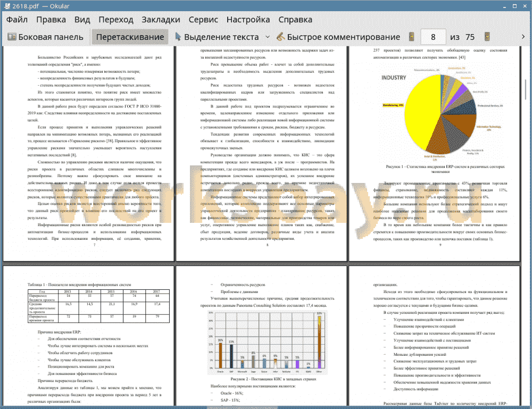Viewport: 532px width, 409px height.
Task: Open the dropdown arrow beside Выделение текста
Action: coord(268,37)
